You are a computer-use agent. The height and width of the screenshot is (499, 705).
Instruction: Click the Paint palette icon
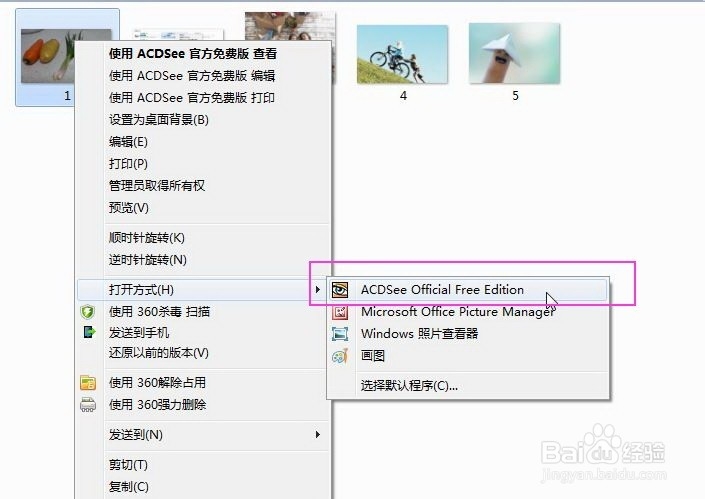(x=340, y=356)
